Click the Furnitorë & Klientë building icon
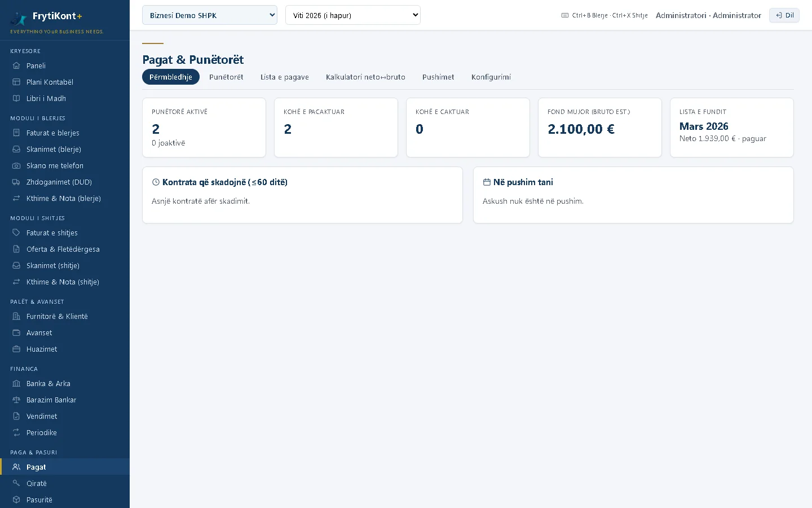Screen dimensions: 812x508 point(16,316)
